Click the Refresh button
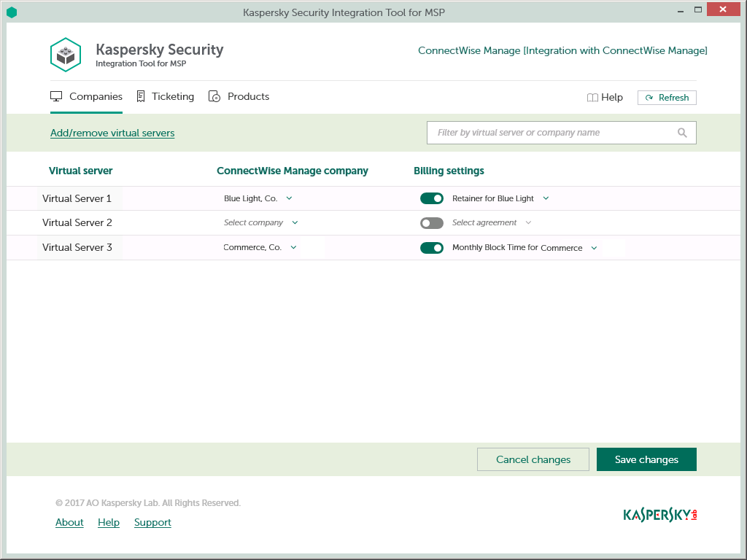747x560 pixels. 667,98
